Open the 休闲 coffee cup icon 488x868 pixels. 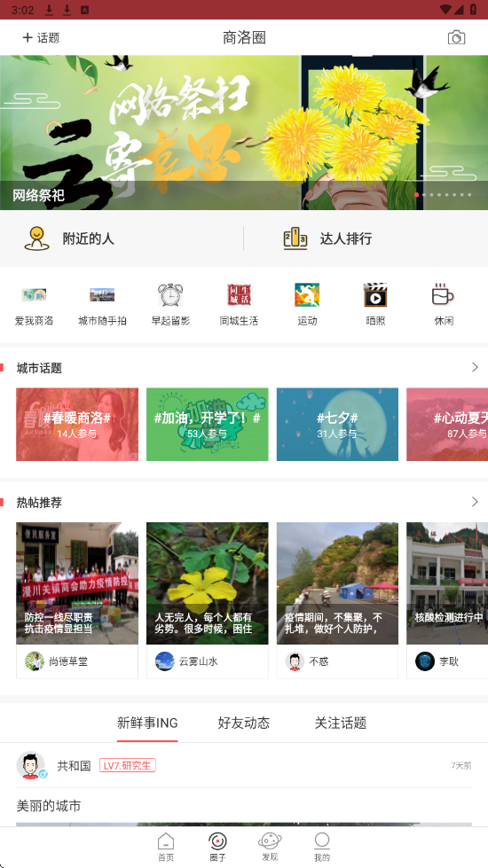click(x=443, y=294)
